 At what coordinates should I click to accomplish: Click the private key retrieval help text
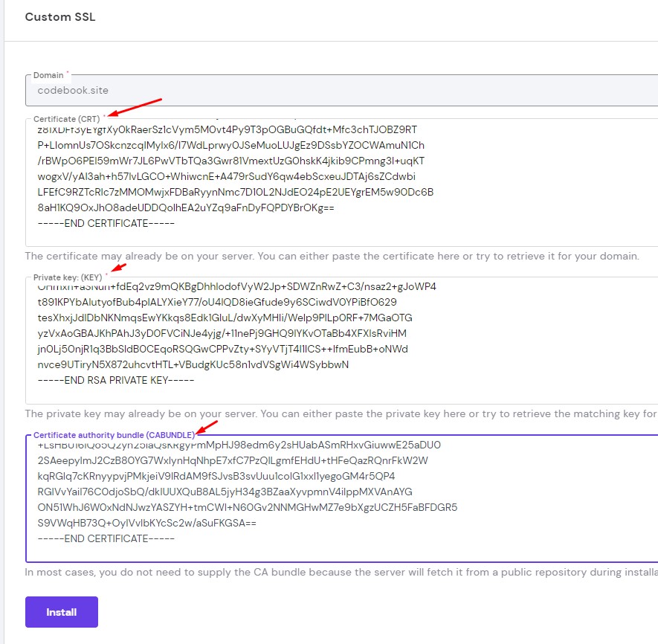pos(341,414)
